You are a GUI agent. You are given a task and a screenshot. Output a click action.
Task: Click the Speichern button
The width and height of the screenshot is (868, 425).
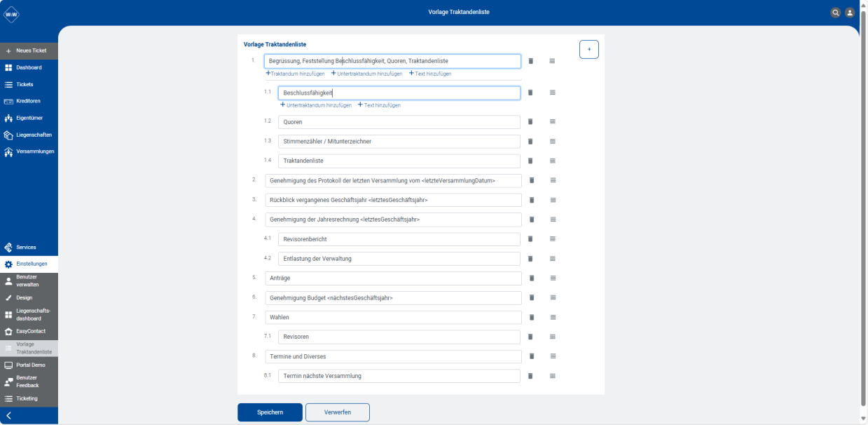pyautogui.click(x=270, y=412)
